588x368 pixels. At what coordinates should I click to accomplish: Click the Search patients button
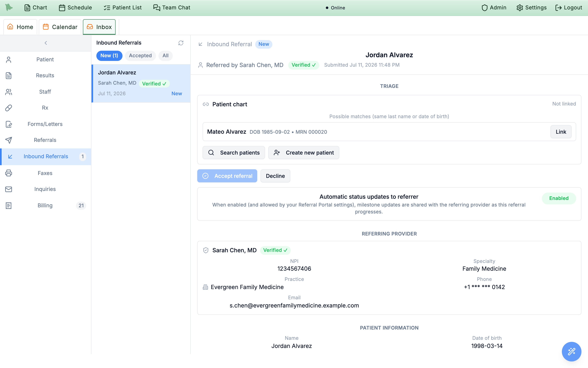pos(234,153)
